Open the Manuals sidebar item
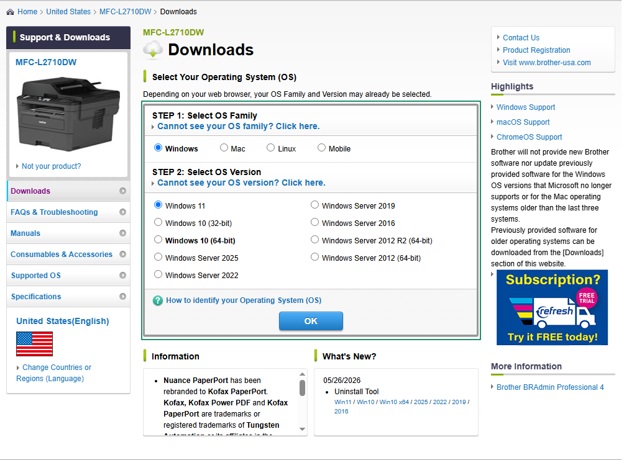Image resolution: width=624 pixels, height=460 pixels. point(68,233)
